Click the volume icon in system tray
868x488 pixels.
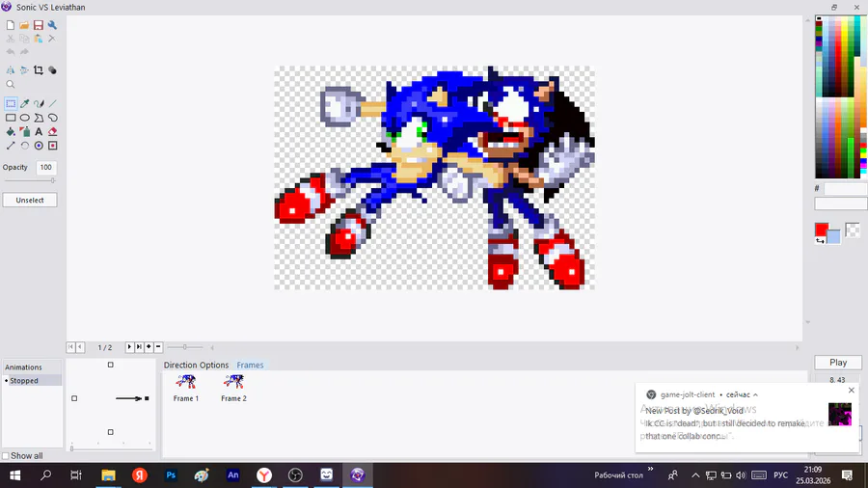pos(741,475)
